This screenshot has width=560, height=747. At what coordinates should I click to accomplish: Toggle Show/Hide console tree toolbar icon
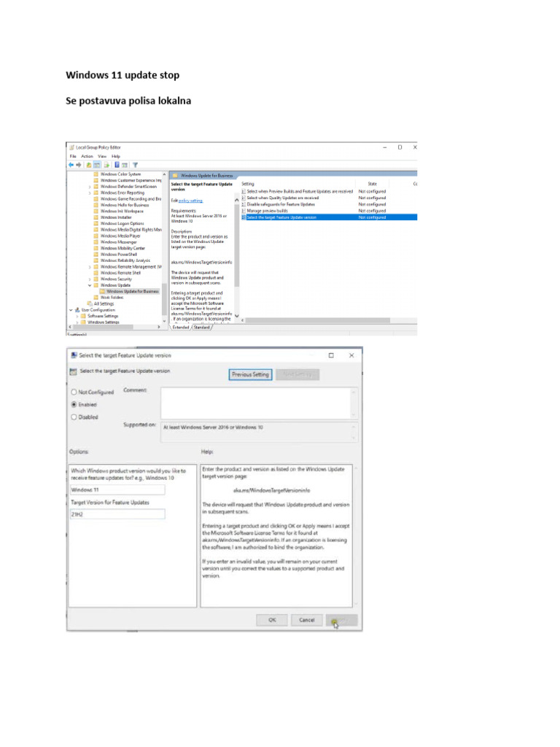point(97,165)
